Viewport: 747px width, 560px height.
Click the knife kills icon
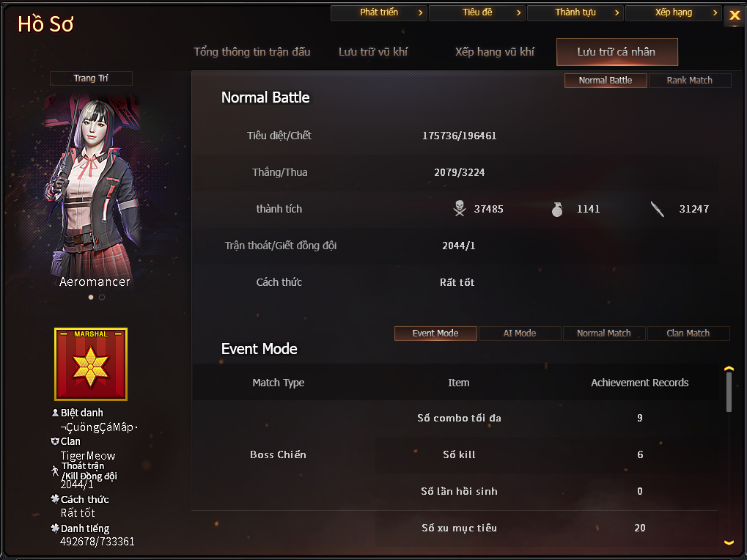(658, 209)
